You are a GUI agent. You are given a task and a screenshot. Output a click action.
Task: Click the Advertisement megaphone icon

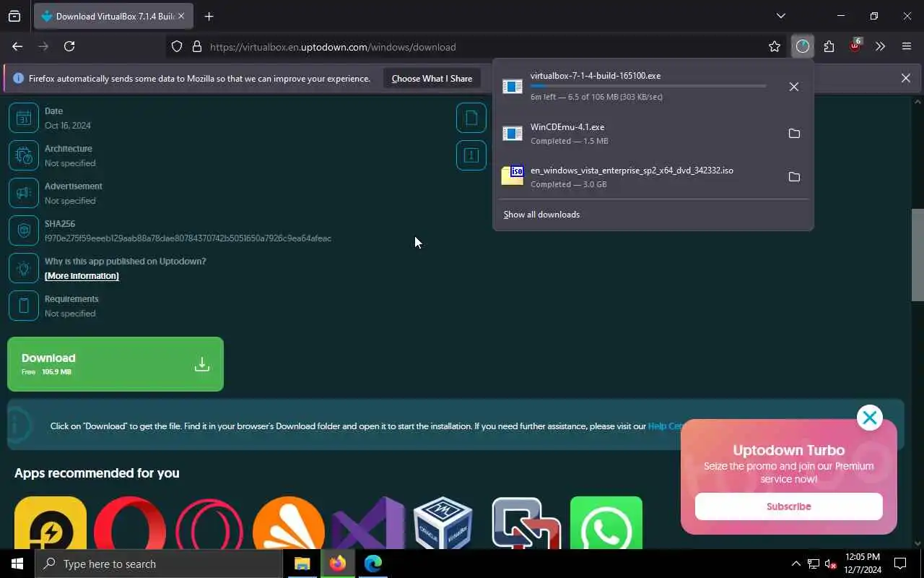pyautogui.click(x=24, y=194)
